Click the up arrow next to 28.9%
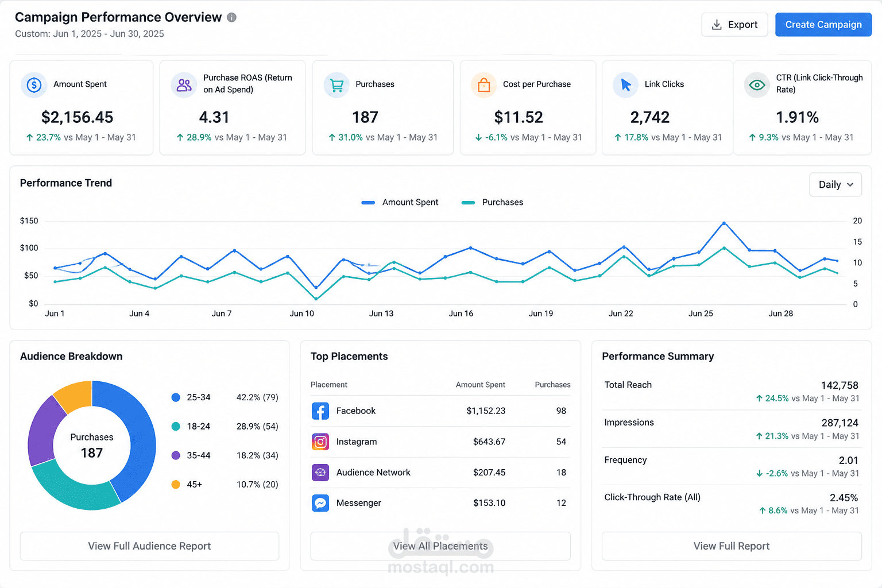Viewport: 882px width, 588px height. pos(180,137)
